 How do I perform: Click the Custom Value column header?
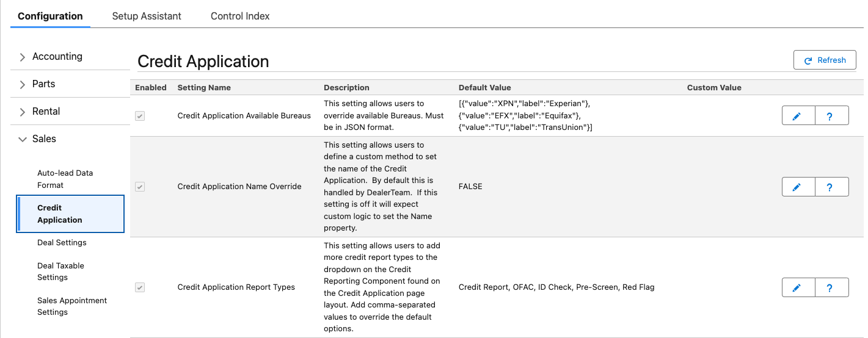714,88
